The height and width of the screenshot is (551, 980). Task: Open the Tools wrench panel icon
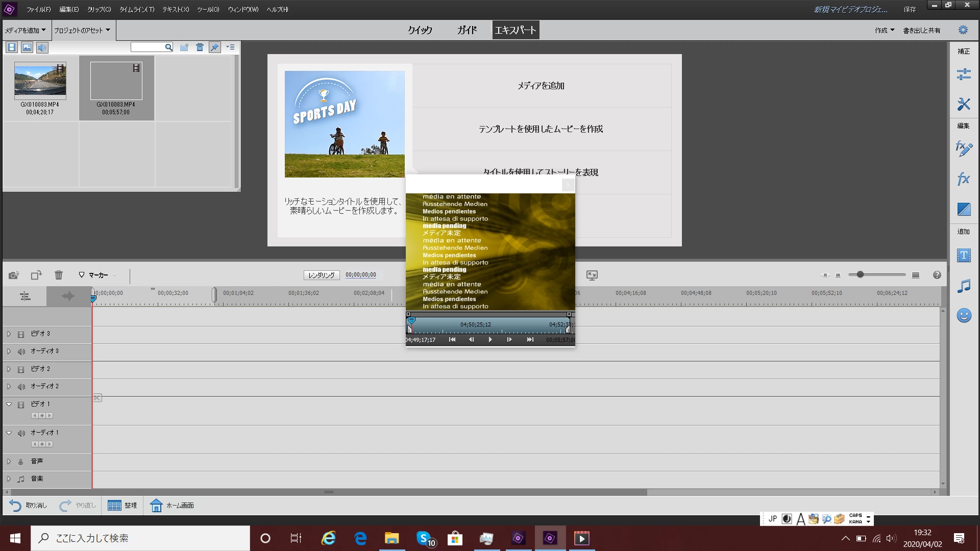point(963,104)
